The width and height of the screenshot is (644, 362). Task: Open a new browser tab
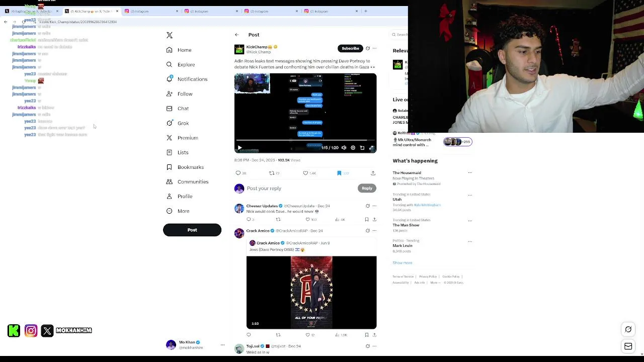(366, 11)
